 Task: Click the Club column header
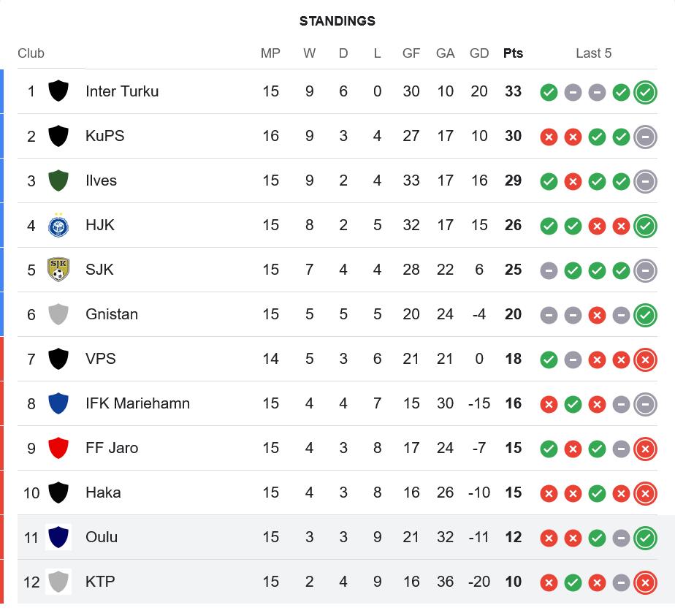(31, 53)
